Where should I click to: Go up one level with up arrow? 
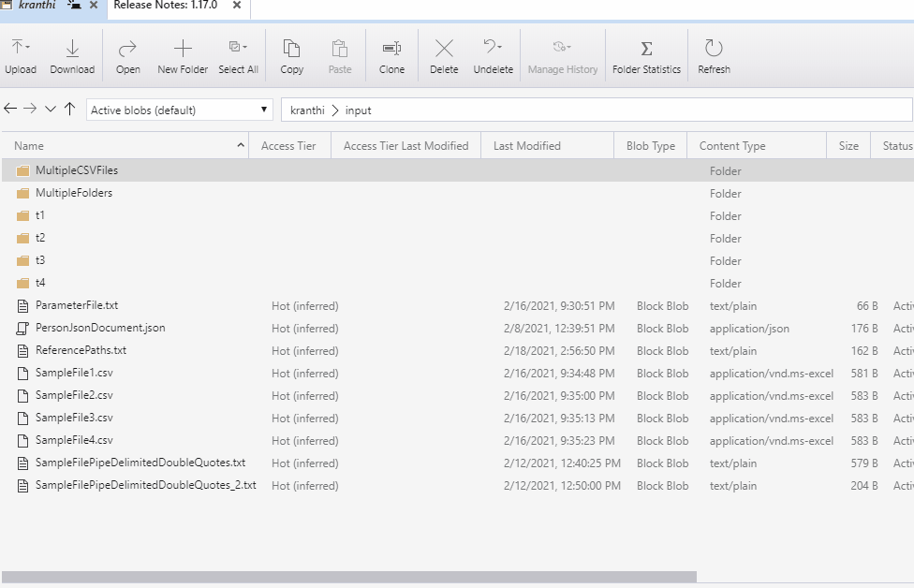(68, 110)
